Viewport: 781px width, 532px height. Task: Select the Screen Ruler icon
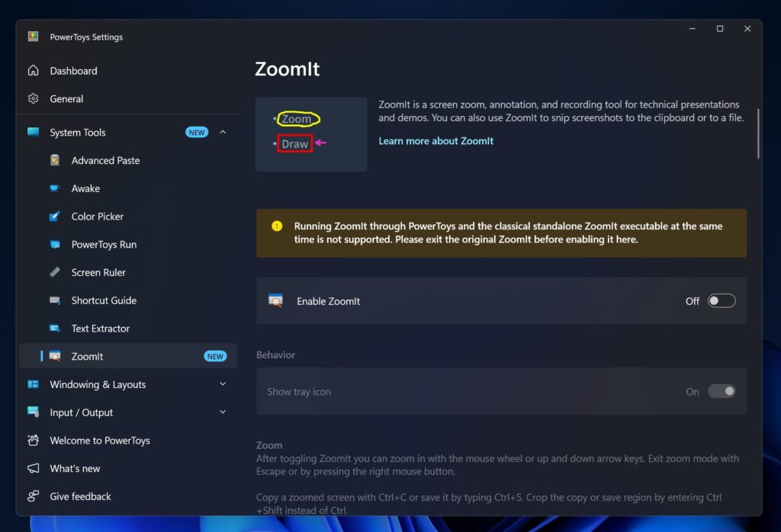[54, 272]
